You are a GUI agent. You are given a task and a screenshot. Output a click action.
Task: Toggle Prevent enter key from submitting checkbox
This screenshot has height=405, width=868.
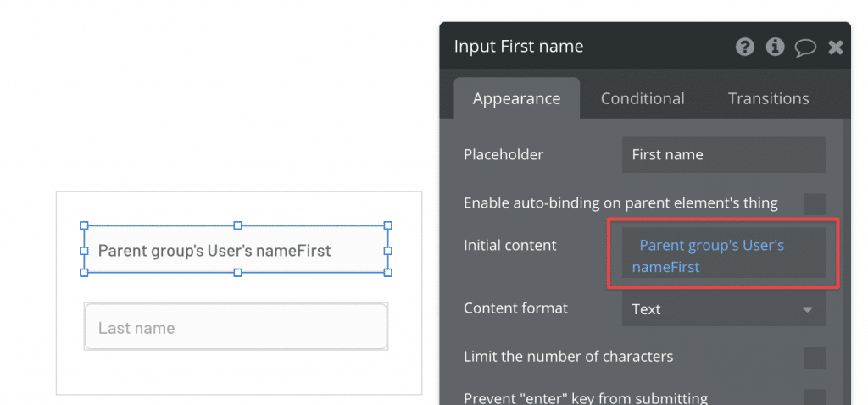pos(814,397)
